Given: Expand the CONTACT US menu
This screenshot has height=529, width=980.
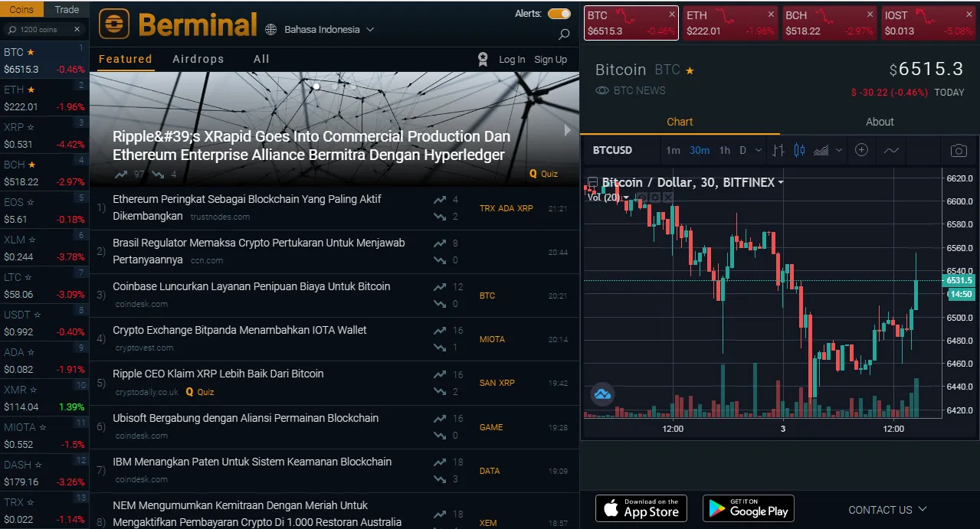Looking at the screenshot, I should pyautogui.click(x=887, y=510).
